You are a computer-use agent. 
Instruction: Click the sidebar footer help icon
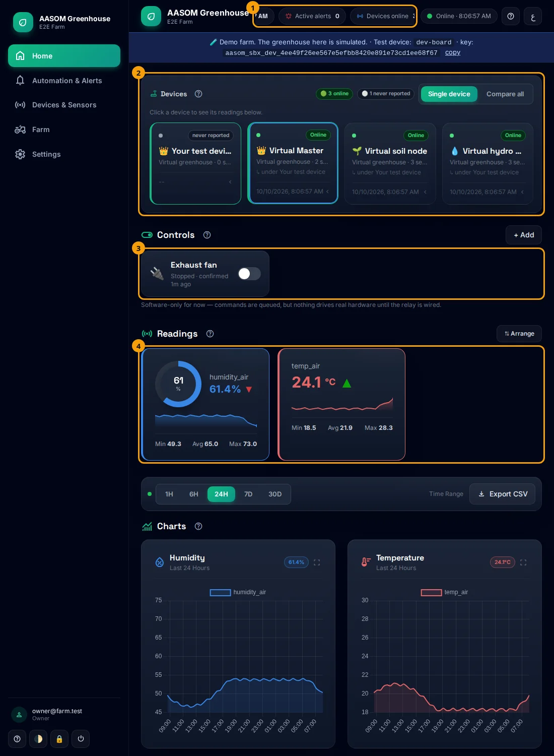point(17,739)
